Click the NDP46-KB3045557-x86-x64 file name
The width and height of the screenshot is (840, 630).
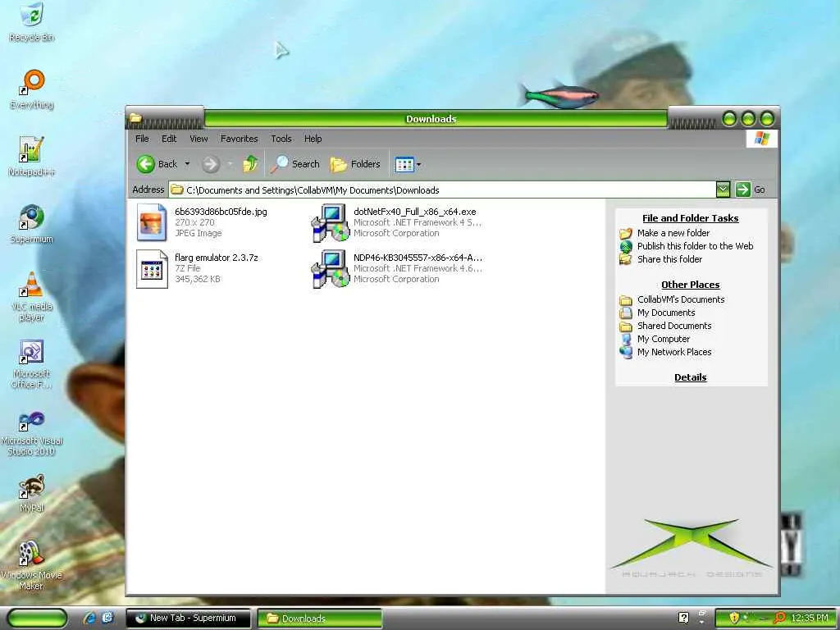click(418, 258)
